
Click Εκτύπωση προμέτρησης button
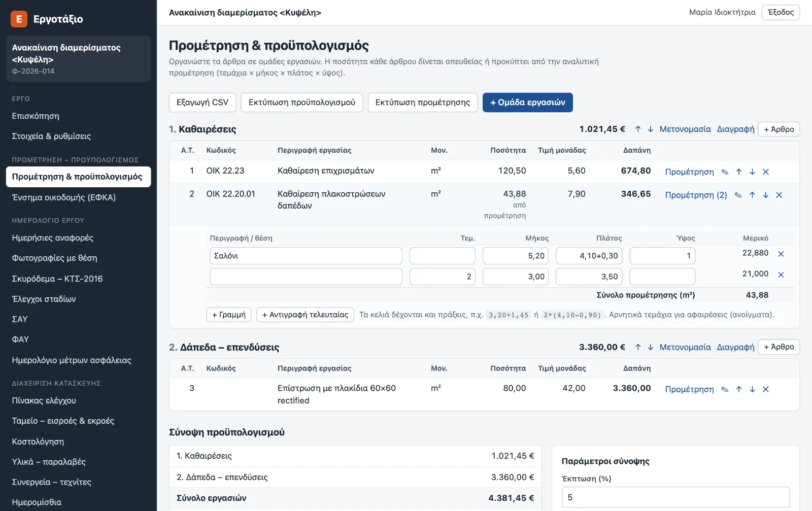tap(423, 103)
